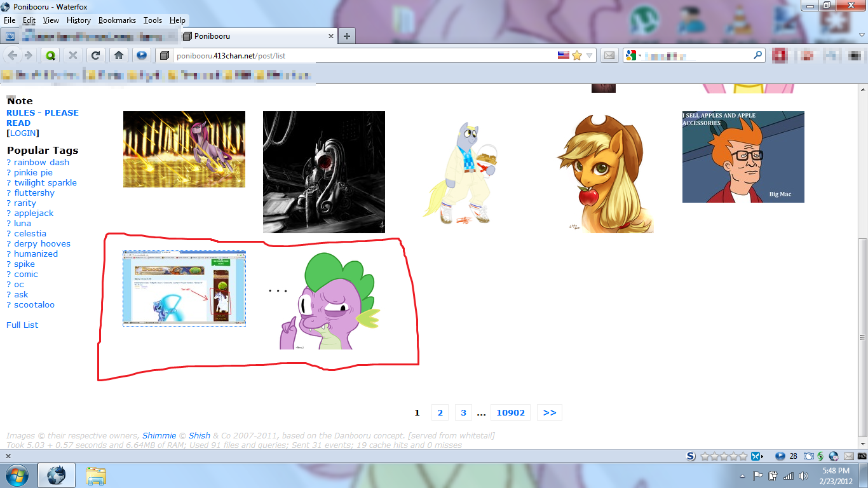This screenshot has width=868, height=488.
Task: Open Windows Explorer from the taskbar
Action: 96,475
